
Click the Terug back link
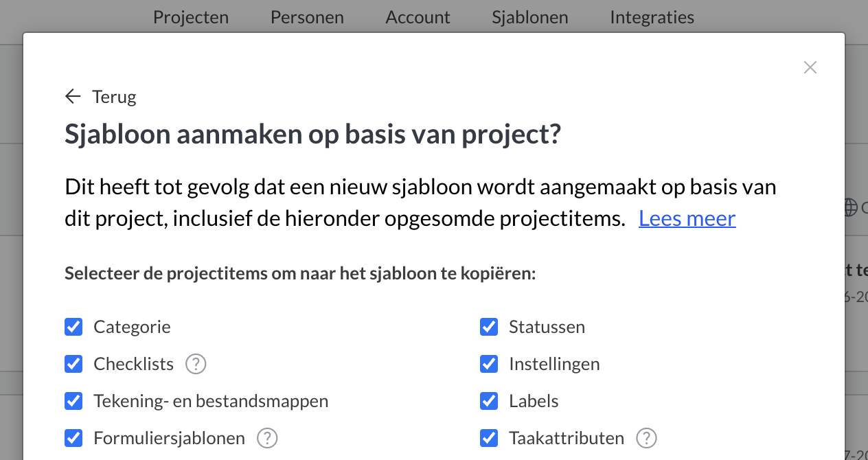coord(114,97)
